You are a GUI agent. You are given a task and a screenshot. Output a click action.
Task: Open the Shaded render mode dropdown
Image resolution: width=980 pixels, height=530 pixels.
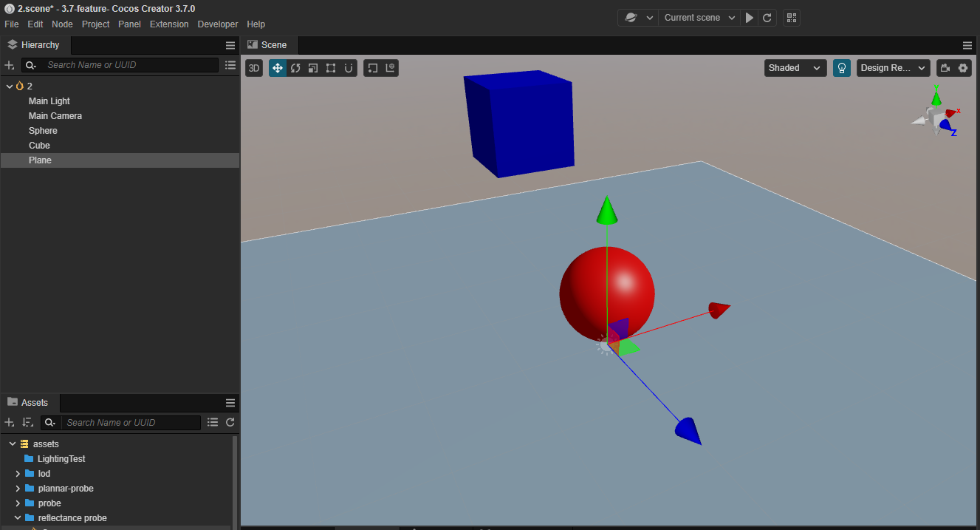pos(795,68)
